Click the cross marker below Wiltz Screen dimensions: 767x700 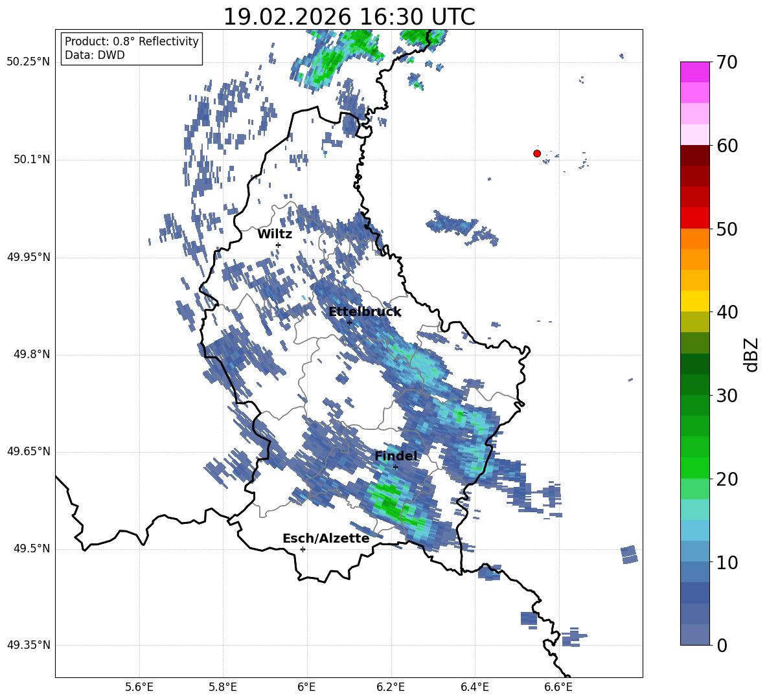click(278, 245)
